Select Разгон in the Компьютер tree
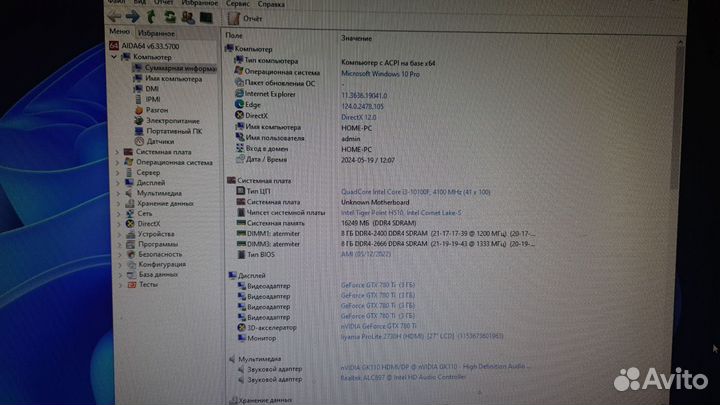This screenshot has width=720, height=405. [159, 109]
